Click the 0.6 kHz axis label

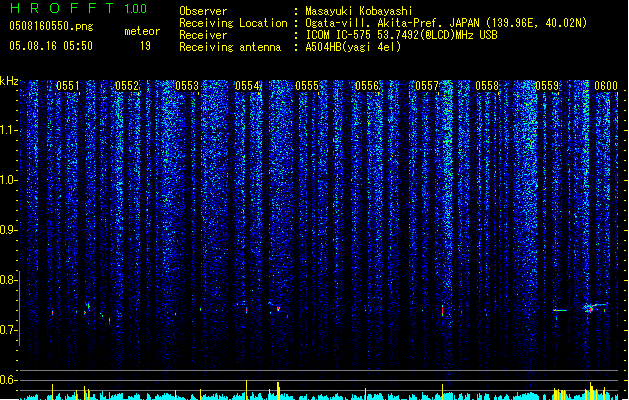click(x=8, y=380)
